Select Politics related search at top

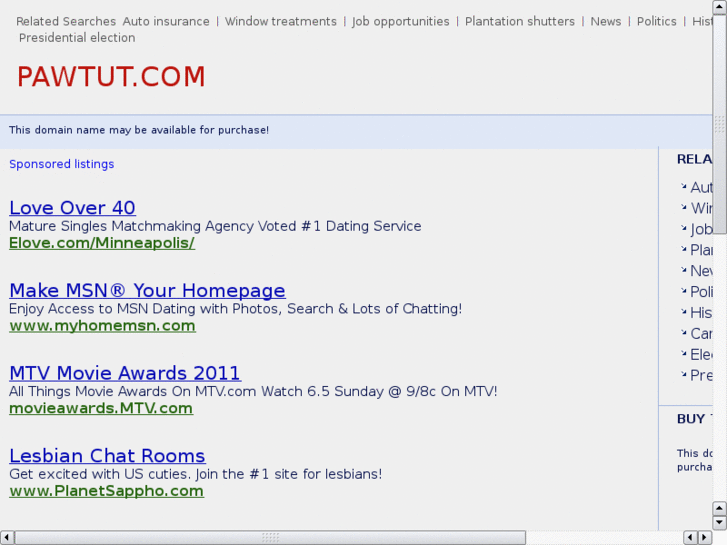657,21
